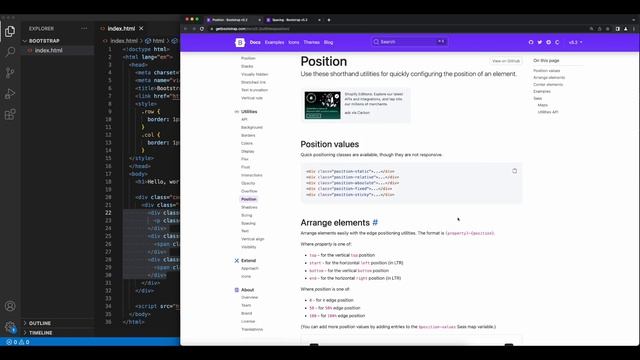Open the Slack icon in the navbar
The width and height of the screenshot is (640, 360).
click(548, 42)
